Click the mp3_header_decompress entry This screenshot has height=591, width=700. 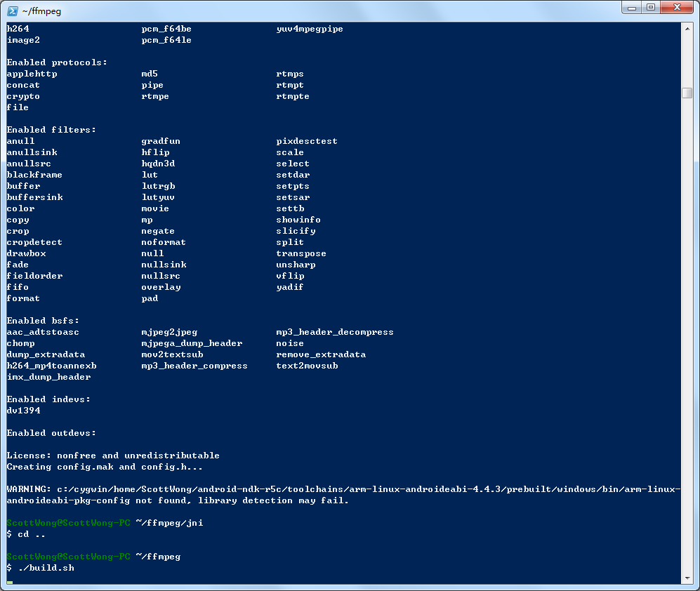tap(334, 332)
